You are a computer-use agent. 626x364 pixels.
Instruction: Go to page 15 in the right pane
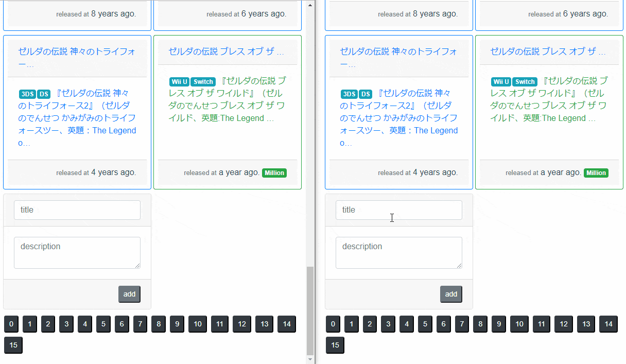tap(335, 345)
